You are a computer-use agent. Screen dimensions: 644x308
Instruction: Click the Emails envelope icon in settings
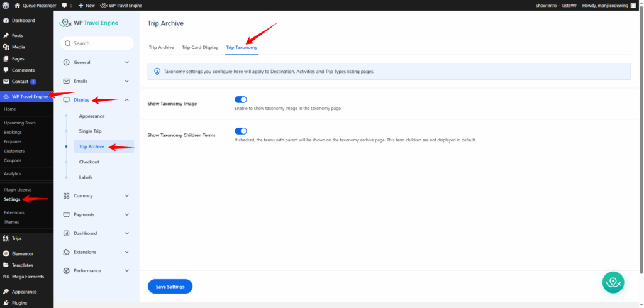(x=67, y=81)
